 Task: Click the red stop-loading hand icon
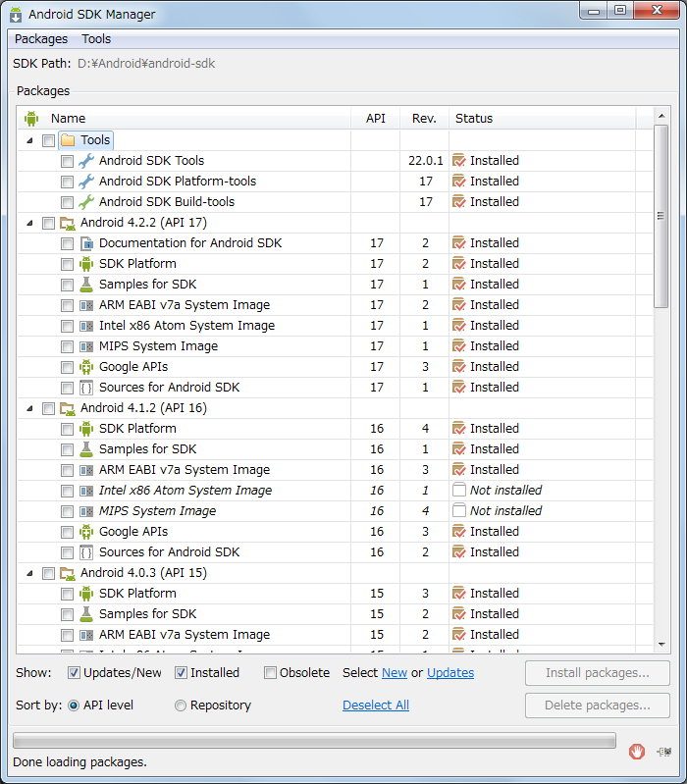[x=637, y=751]
